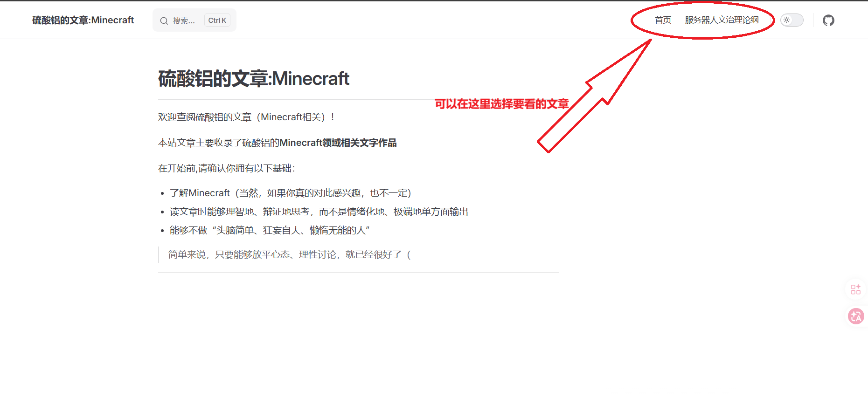Click the quote 简单来说，只要能够放平心态
The height and width of the screenshot is (404, 868).
(290, 254)
